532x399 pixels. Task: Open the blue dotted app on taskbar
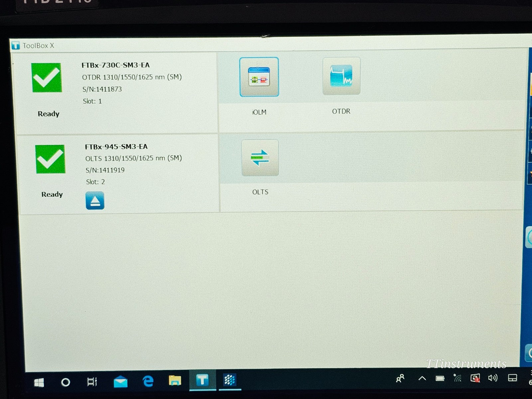click(x=230, y=380)
